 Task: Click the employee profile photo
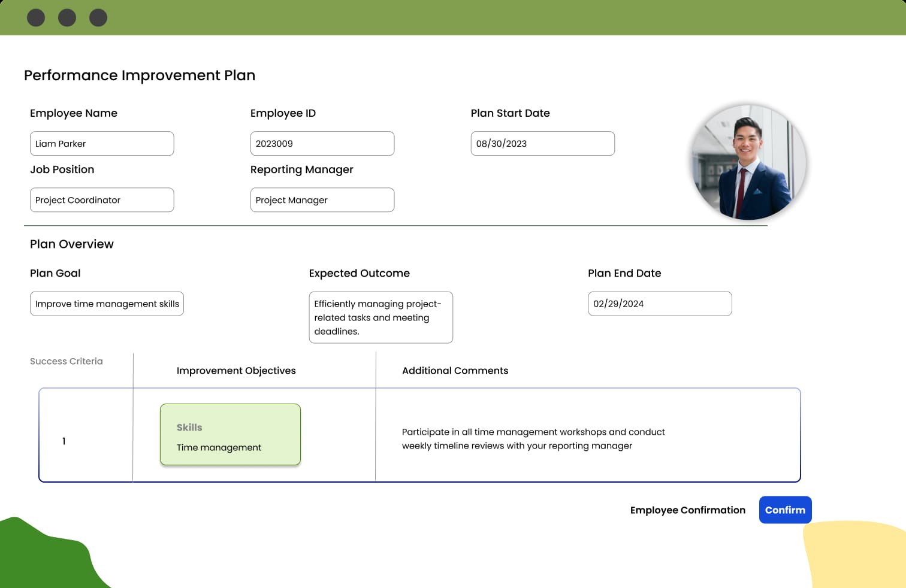[749, 162]
